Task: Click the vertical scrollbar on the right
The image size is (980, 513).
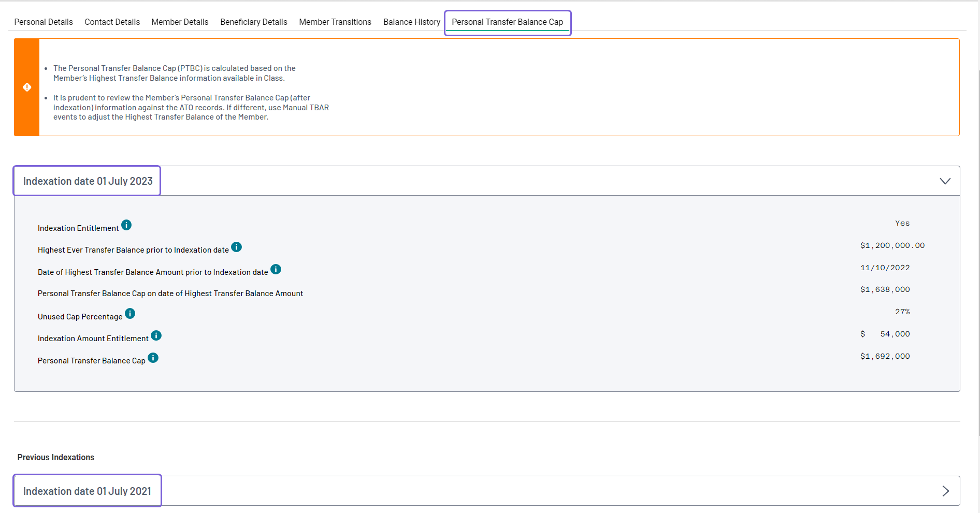Action: point(978,254)
